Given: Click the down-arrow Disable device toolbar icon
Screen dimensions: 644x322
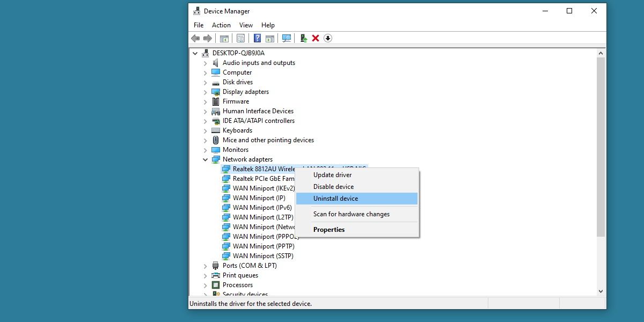Looking at the screenshot, I should pos(328,38).
